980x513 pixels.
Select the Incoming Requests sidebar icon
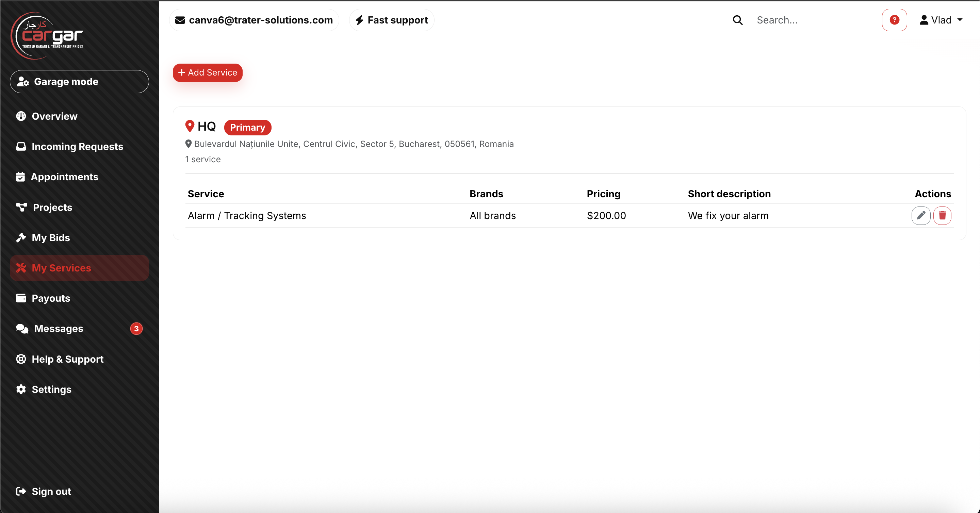click(21, 146)
